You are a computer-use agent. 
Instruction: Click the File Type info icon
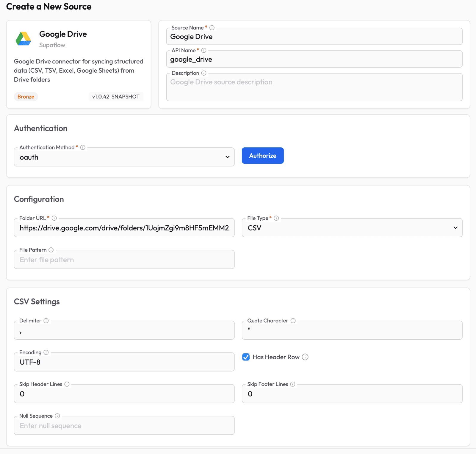tap(276, 218)
